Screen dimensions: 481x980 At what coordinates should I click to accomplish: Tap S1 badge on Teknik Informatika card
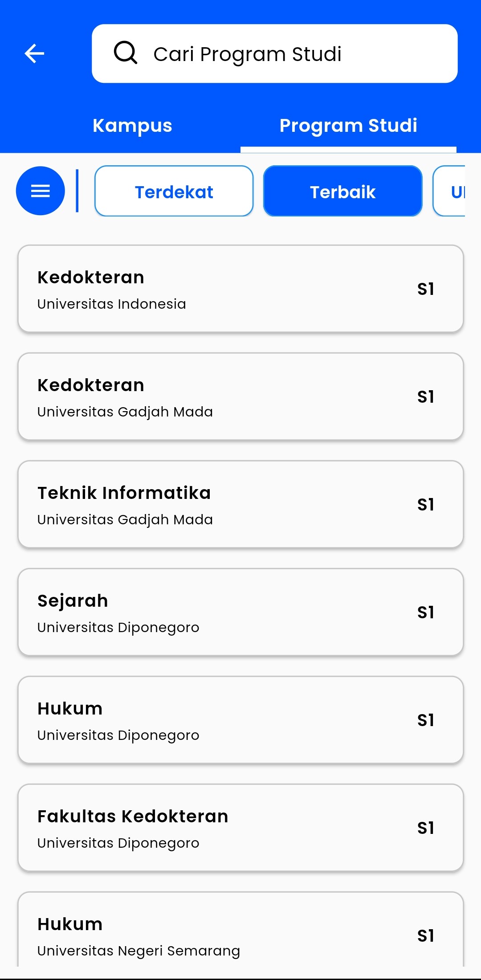pos(426,505)
